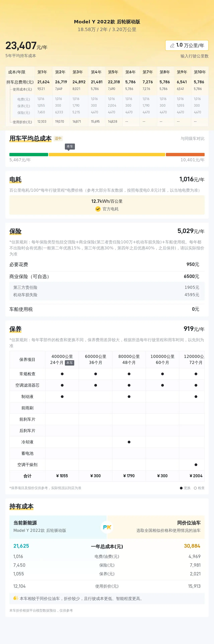Image resolution: width=214 pixels, height=644 pixels.
Task: Tap the 本车 badge in the 40000公里 column
Action: [x=70, y=363]
